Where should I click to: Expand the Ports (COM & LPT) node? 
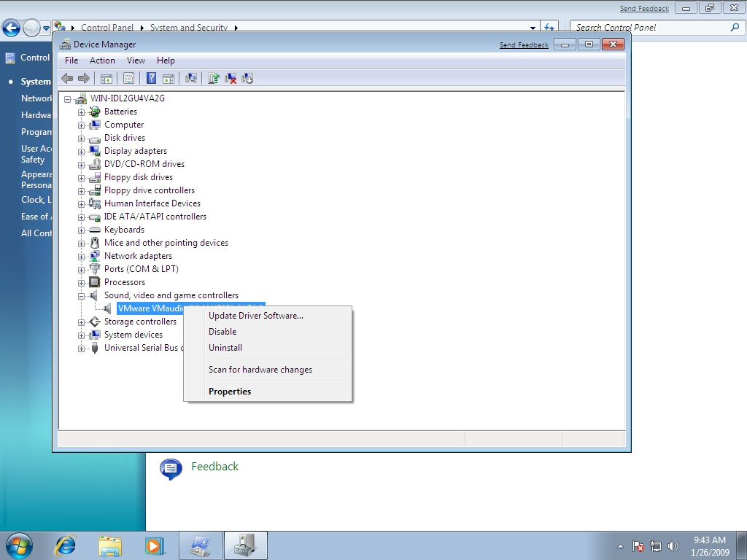pyautogui.click(x=81, y=270)
